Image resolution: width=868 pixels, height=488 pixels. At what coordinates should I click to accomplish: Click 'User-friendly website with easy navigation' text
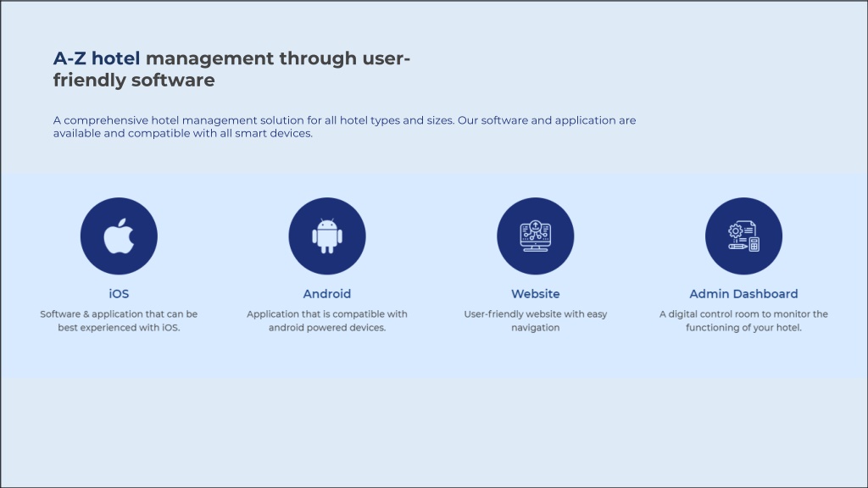click(x=536, y=321)
